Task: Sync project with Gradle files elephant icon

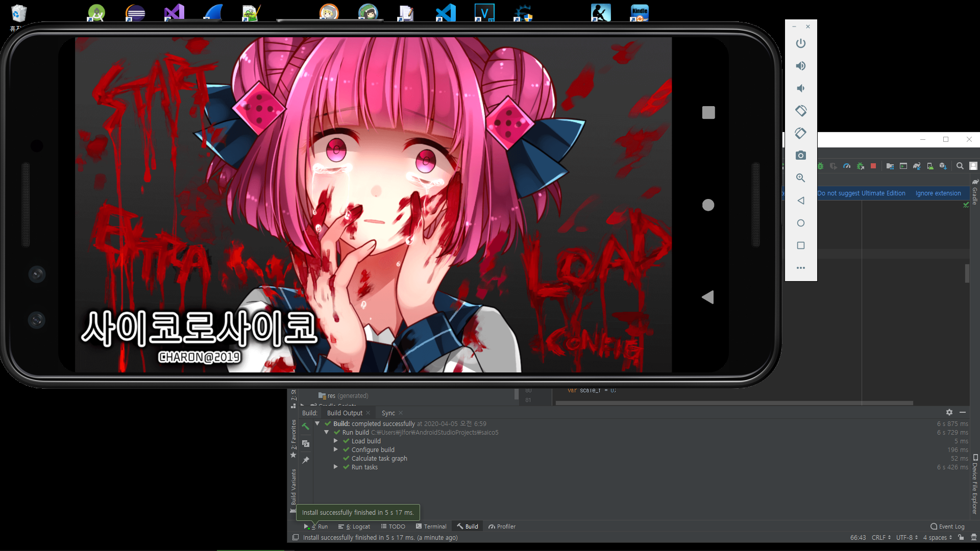Action: click(917, 166)
